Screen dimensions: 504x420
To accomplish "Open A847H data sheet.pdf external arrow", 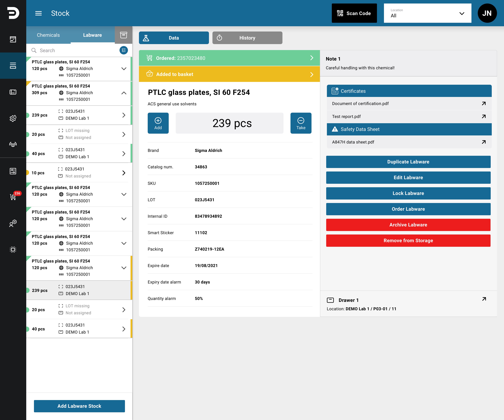I will coord(484,142).
